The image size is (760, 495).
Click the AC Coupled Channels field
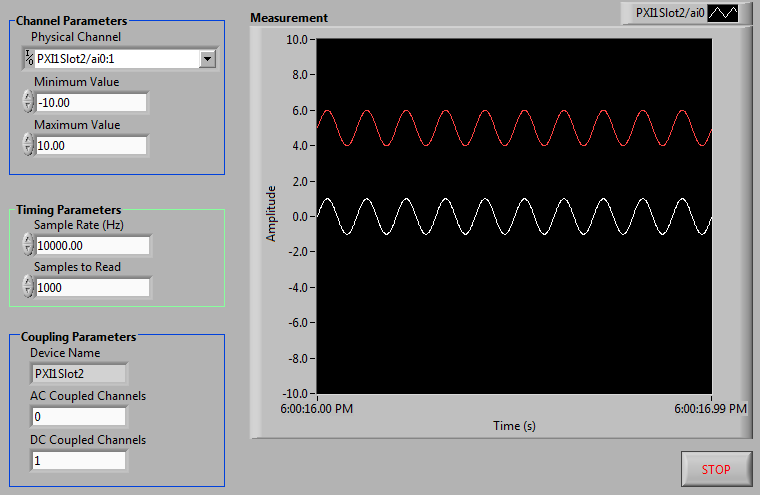(x=78, y=417)
